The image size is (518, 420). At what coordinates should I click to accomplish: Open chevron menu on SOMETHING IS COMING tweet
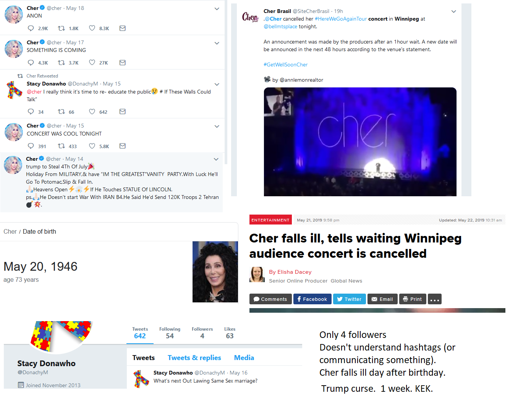click(x=217, y=43)
